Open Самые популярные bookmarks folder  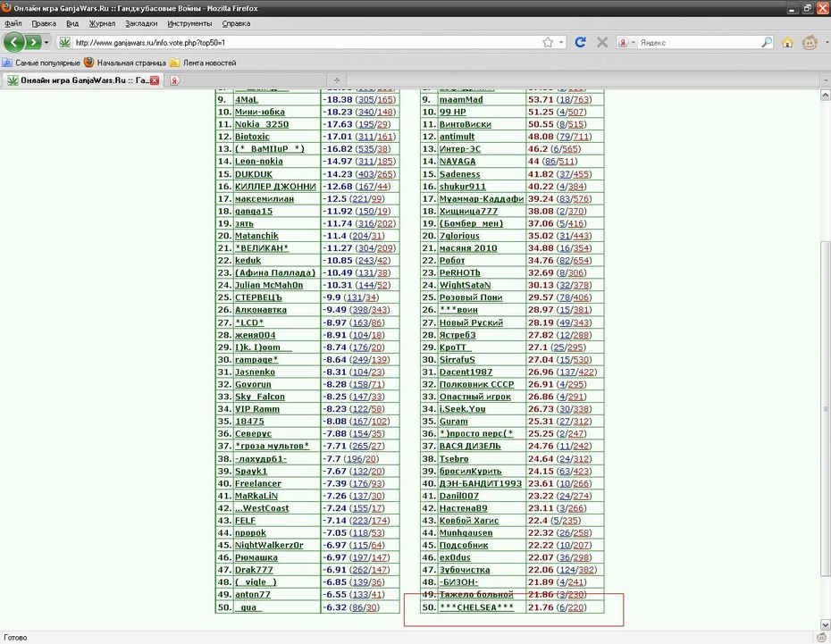click(41, 63)
